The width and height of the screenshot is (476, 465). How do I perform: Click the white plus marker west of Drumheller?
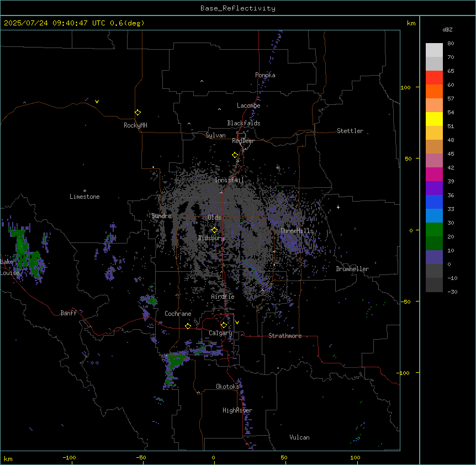(x=338, y=207)
